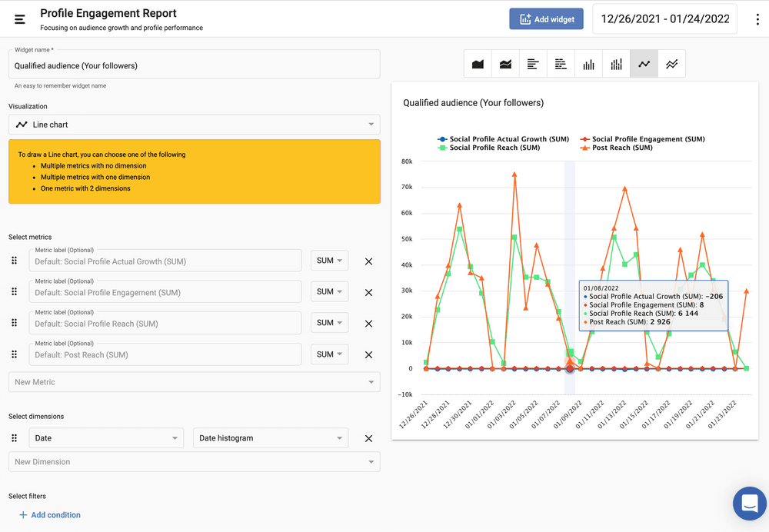
Task: Open the three-dot more options menu
Action: click(757, 19)
